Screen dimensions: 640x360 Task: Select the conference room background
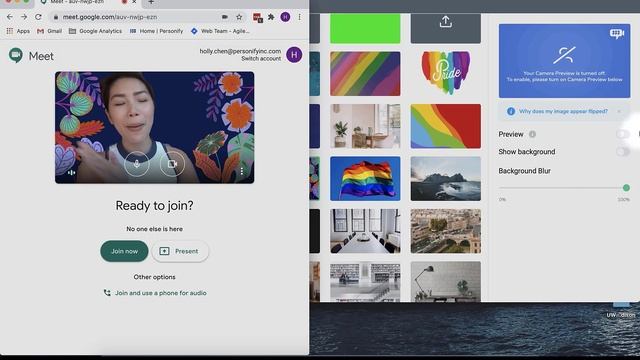pos(365,231)
